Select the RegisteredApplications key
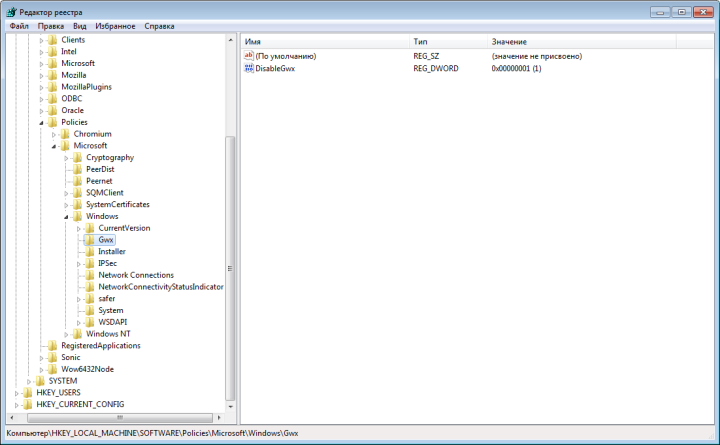Viewport: 720px width, 445px height. pyautogui.click(x=101, y=346)
